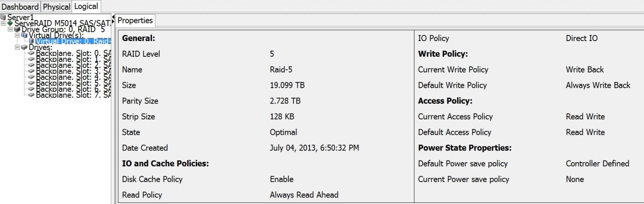Click the Slot 7 drive icon

point(31,95)
